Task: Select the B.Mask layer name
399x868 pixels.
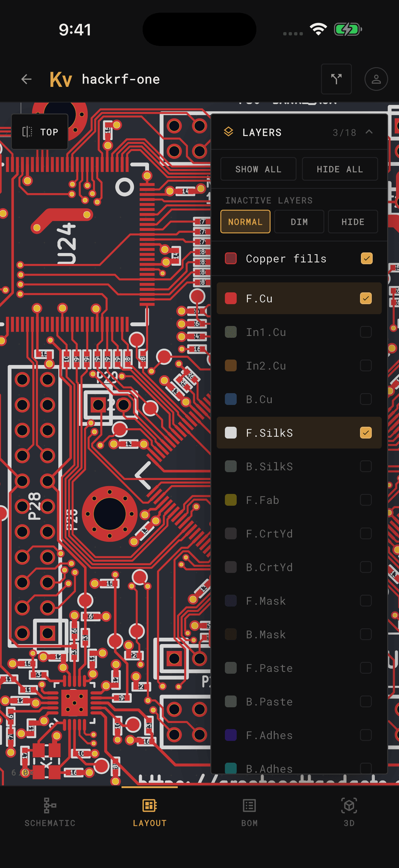Action: [x=266, y=634]
